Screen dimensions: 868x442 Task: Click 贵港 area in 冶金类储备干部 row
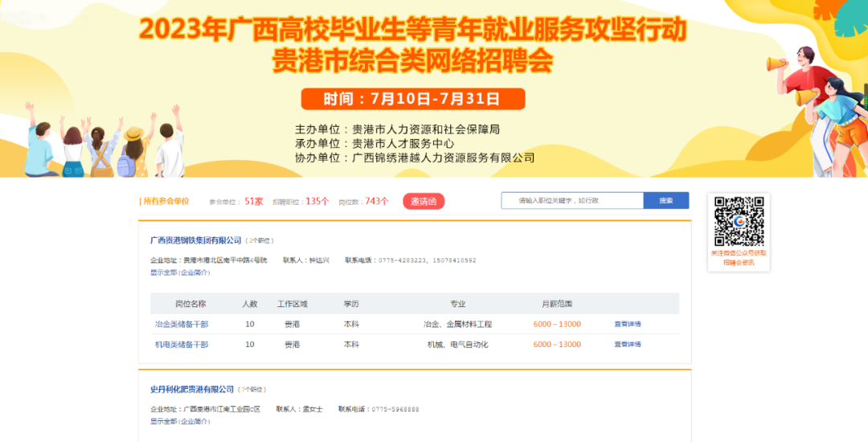[x=293, y=324]
